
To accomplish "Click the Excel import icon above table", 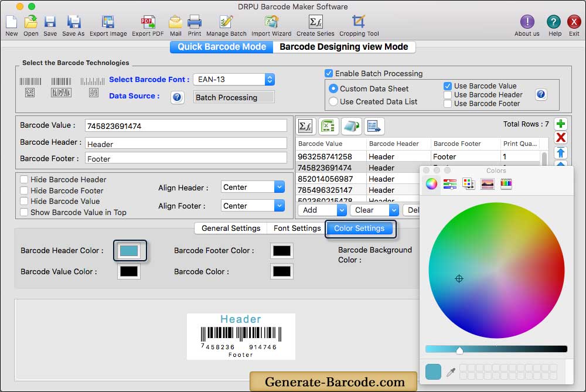I will (328, 127).
